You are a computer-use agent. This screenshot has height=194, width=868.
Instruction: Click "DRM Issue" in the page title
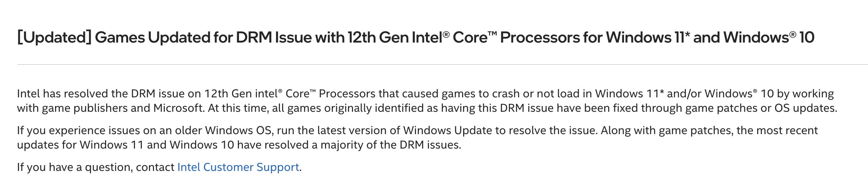(273, 38)
